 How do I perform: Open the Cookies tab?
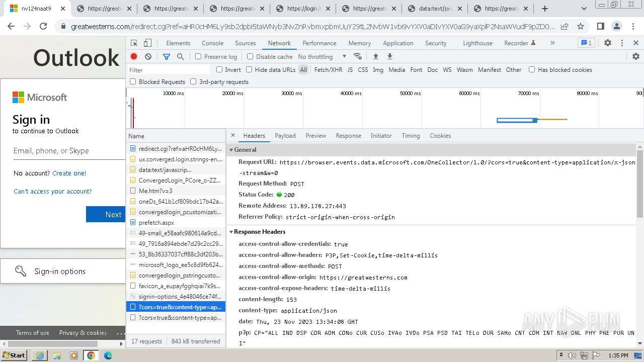[440, 136]
